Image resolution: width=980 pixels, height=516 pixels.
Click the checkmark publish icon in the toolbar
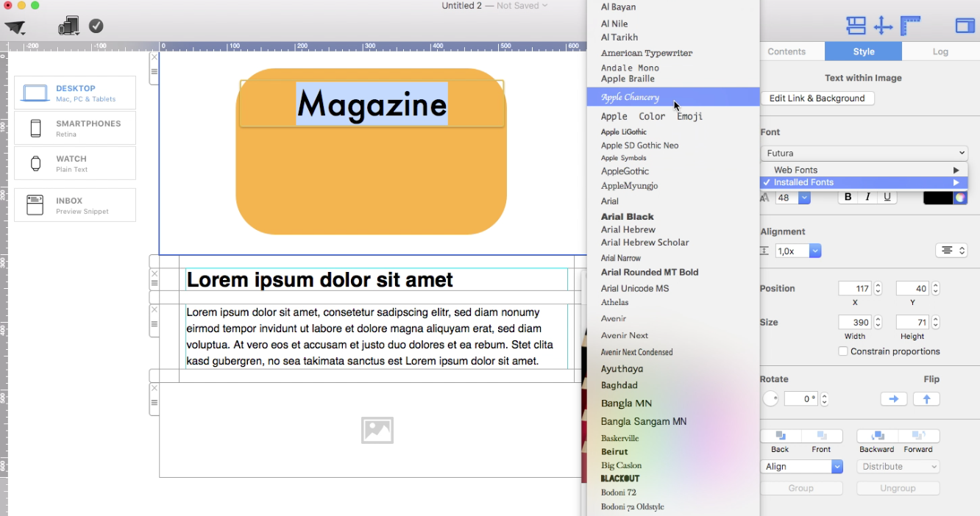tap(96, 25)
